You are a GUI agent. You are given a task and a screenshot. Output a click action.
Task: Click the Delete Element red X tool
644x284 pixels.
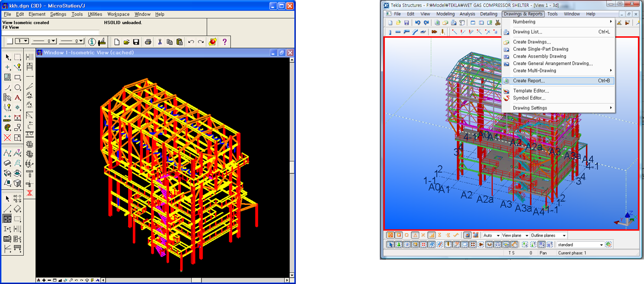tap(7, 138)
